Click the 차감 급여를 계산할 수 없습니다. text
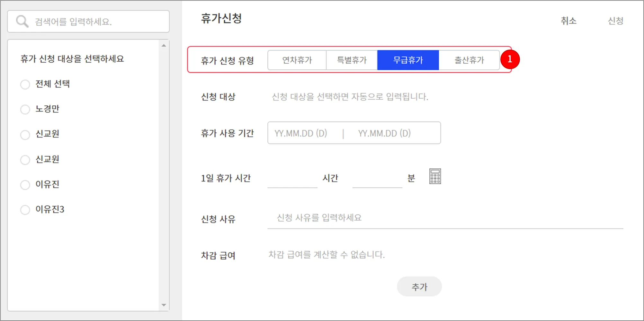644x321 pixels. pyautogui.click(x=326, y=255)
